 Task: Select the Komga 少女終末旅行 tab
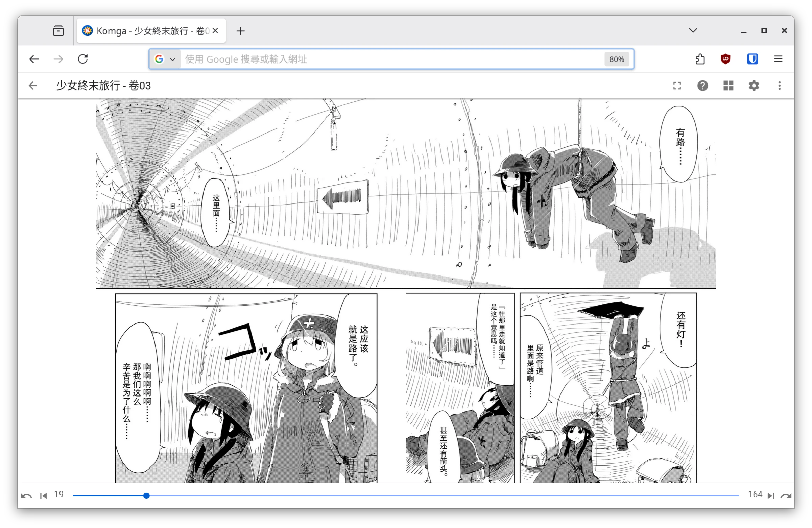150,31
